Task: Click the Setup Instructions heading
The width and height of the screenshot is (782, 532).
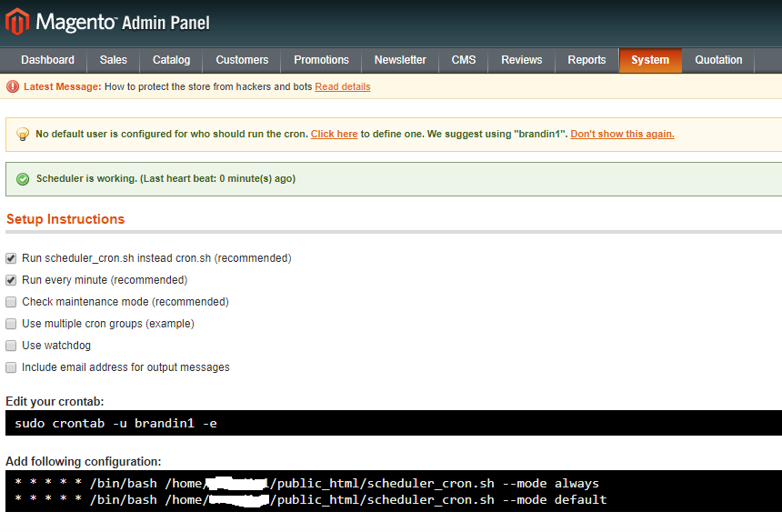Action: (x=65, y=219)
